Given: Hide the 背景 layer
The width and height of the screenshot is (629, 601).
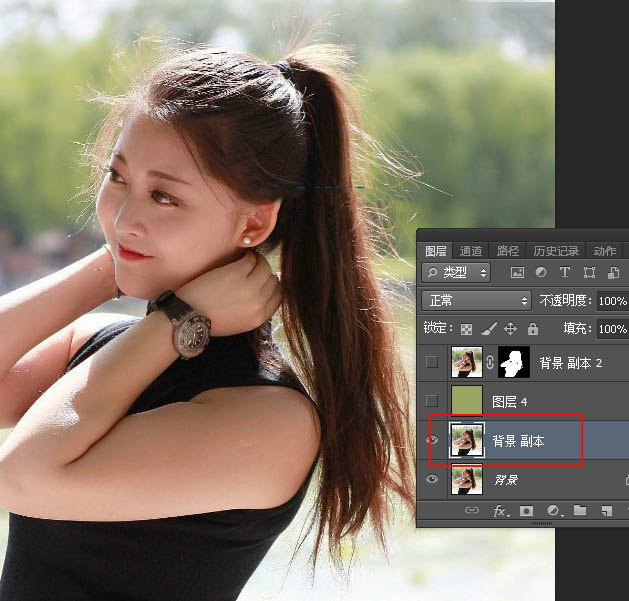Looking at the screenshot, I should [x=432, y=480].
